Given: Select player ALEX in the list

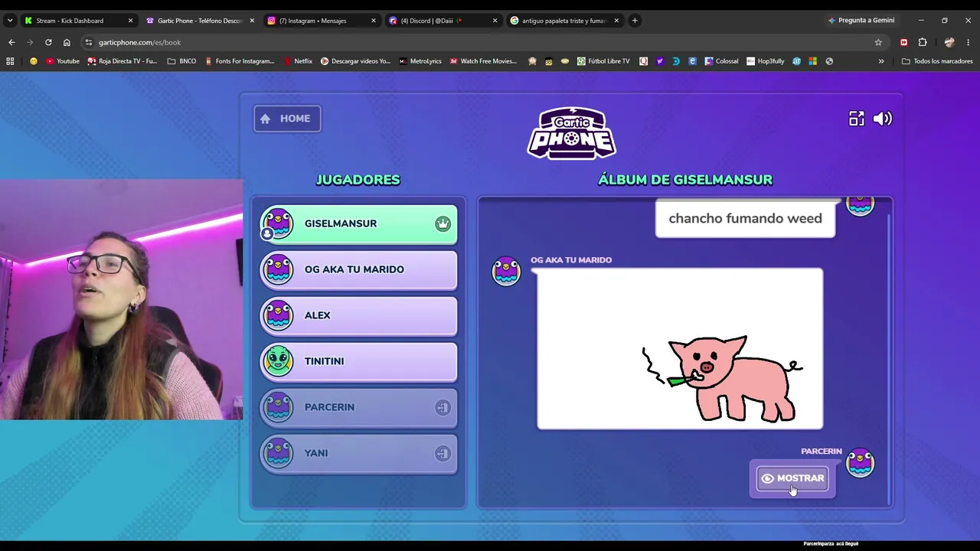Looking at the screenshot, I should [x=358, y=315].
